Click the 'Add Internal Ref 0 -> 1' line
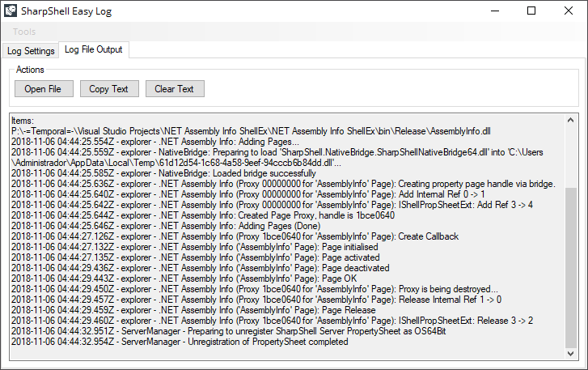Image resolution: width=588 pixels, height=370 pixels. [x=247, y=194]
